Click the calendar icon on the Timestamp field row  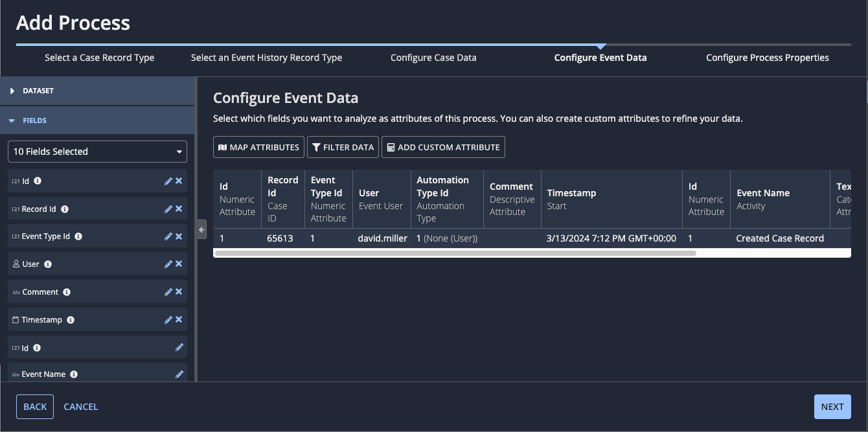[16, 320]
